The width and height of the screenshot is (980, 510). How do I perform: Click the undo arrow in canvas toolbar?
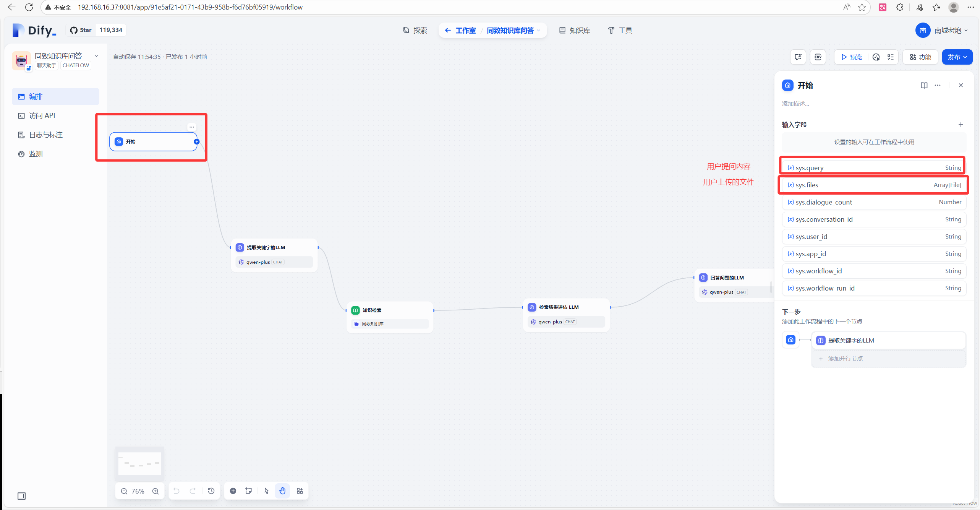pos(176,491)
